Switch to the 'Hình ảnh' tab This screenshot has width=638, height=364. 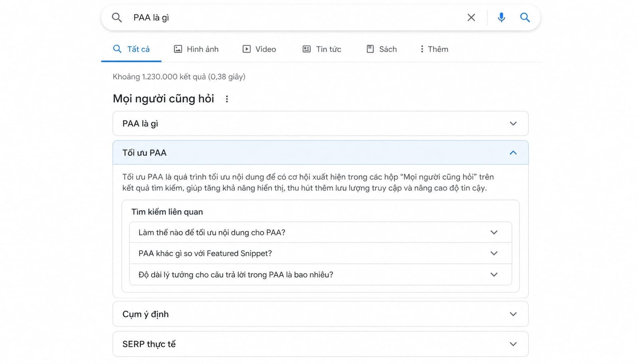(196, 49)
